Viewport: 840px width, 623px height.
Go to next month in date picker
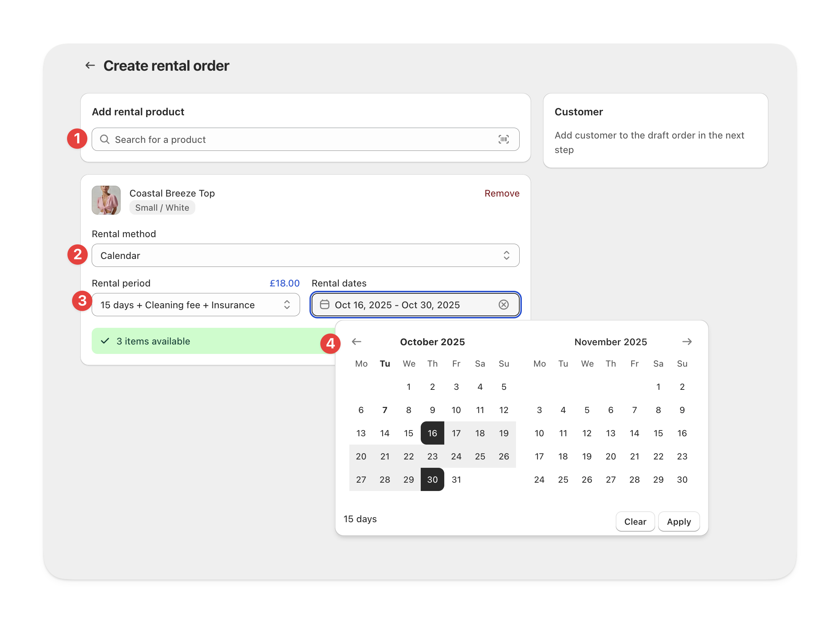pos(687,342)
